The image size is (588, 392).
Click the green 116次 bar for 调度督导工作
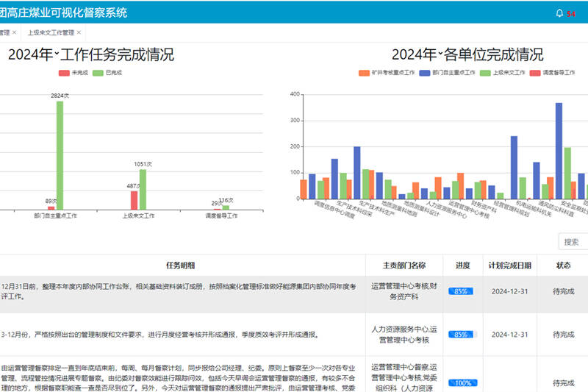pyautogui.click(x=226, y=207)
